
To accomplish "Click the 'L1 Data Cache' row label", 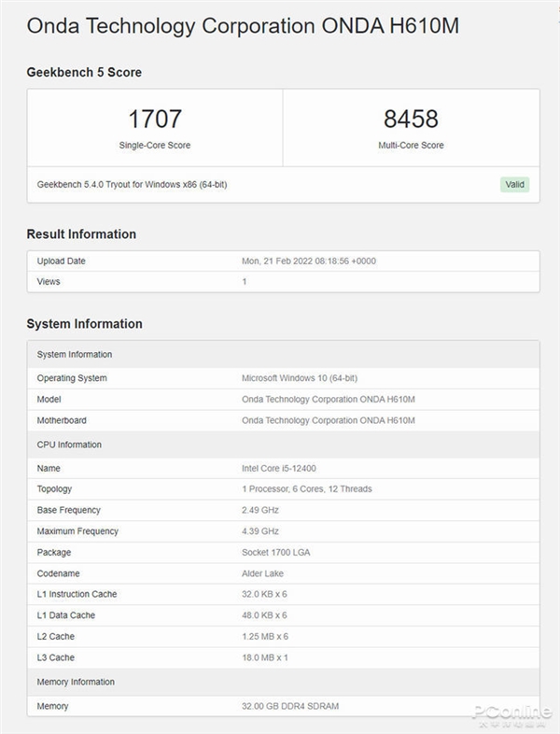I will pos(66,615).
